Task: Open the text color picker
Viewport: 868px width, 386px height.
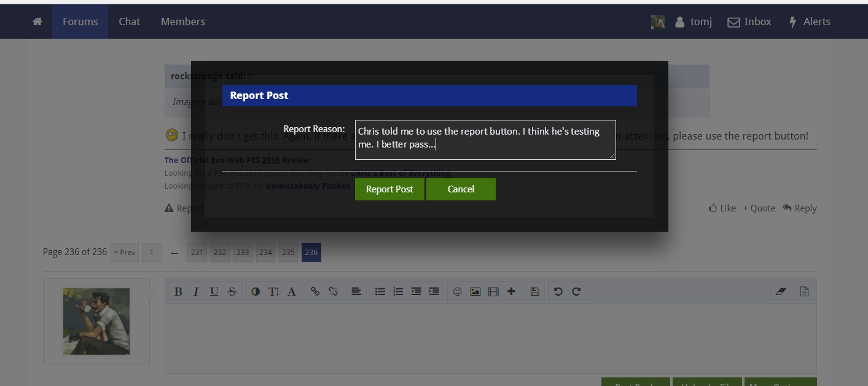Action: [256, 292]
